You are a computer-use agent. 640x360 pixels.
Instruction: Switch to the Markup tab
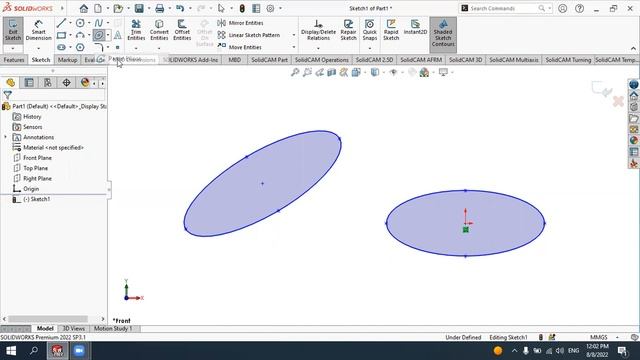[67, 60]
